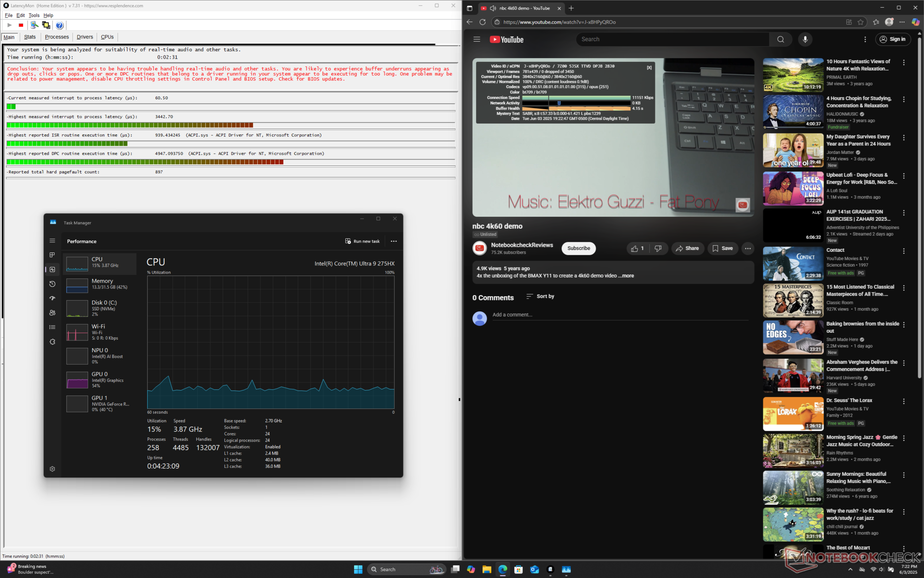
Task: Open Task Manager App history page
Action: pos(52,284)
